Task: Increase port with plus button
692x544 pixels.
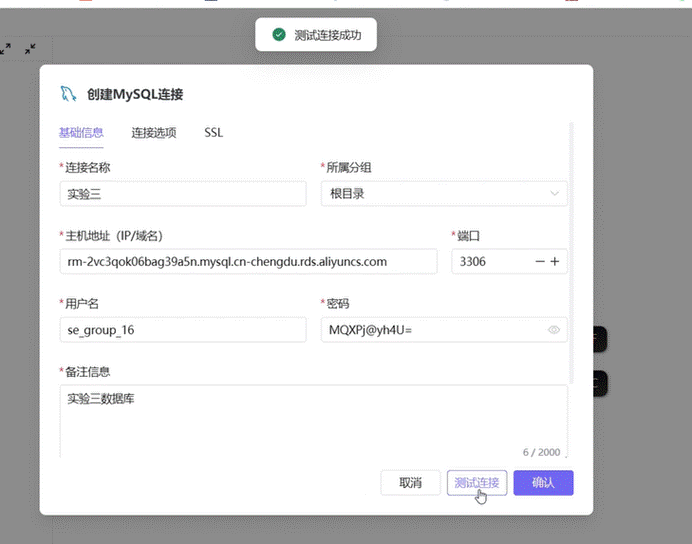Action: [555, 262]
